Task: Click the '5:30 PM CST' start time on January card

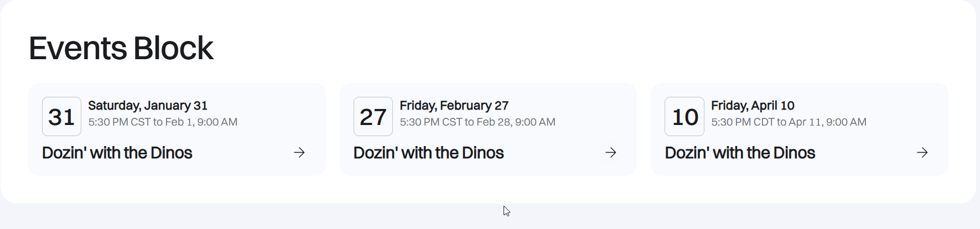Action: 119,122
